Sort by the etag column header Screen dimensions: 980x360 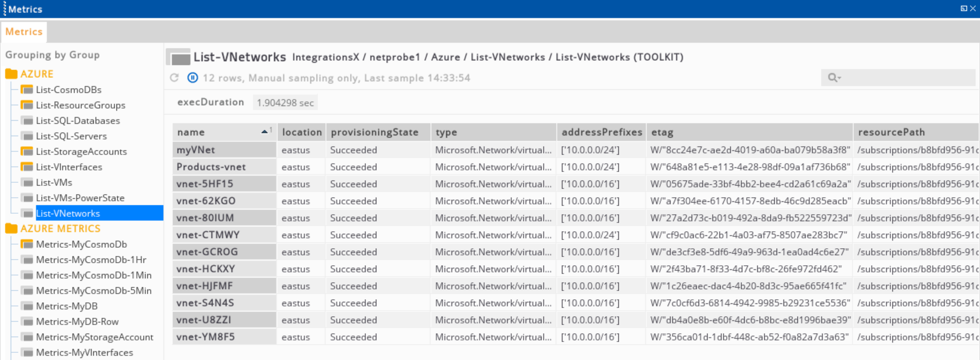point(749,132)
